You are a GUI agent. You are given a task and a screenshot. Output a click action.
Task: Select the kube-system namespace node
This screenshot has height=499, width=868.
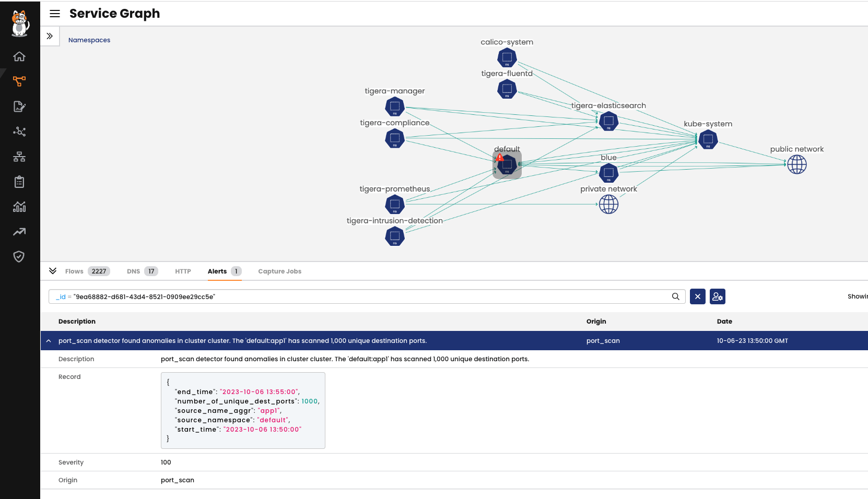click(x=708, y=139)
